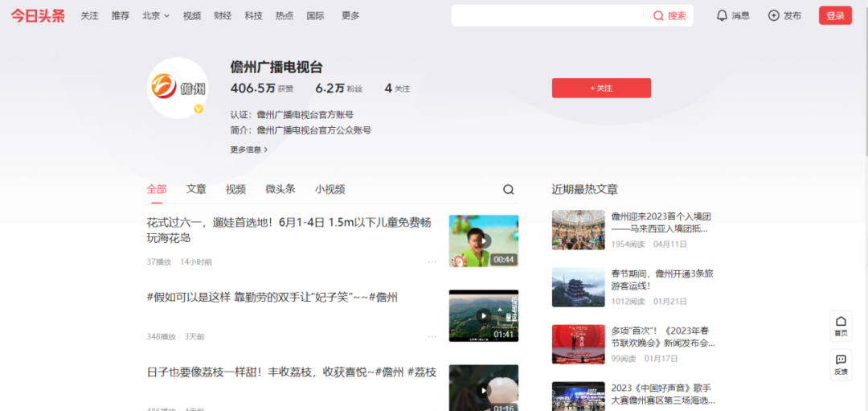This screenshot has width=868, height=411.
Task: Click the 6.2万 粉丝 count
Action: pyautogui.click(x=339, y=88)
